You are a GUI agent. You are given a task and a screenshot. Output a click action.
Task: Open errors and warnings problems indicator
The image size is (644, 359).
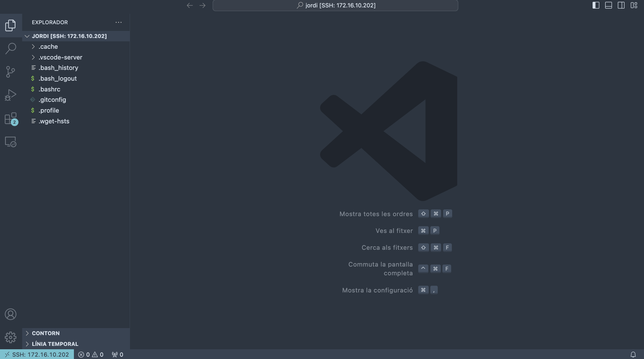[91, 354]
